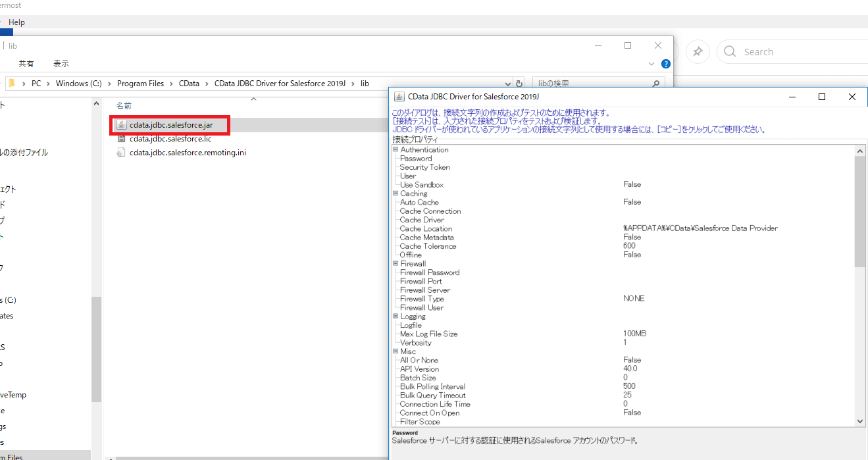This screenshot has width=868, height=460.
Task: Click the Use Sandbox False value
Action: click(x=632, y=185)
